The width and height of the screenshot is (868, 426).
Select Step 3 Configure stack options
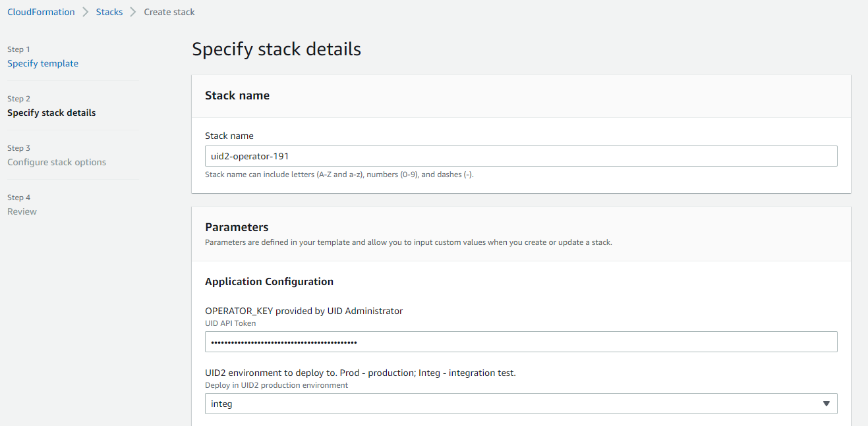(57, 162)
